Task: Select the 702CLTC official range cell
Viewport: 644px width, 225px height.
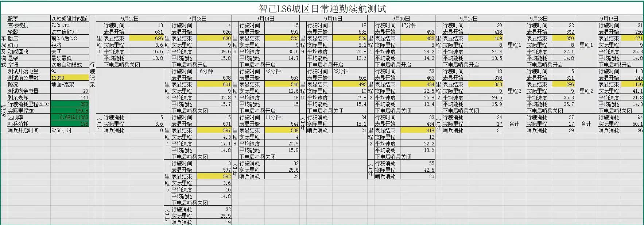Action: pos(70,25)
